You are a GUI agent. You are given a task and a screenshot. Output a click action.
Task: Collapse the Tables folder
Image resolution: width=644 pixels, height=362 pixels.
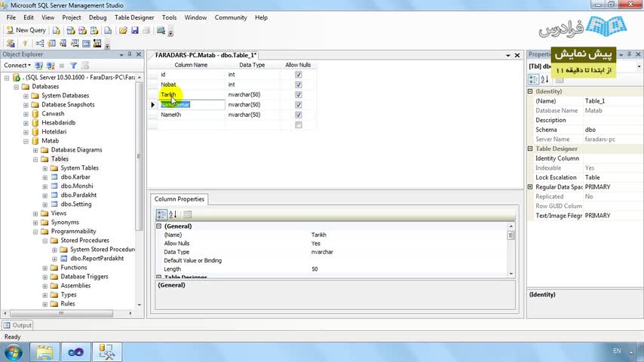(35, 159)
